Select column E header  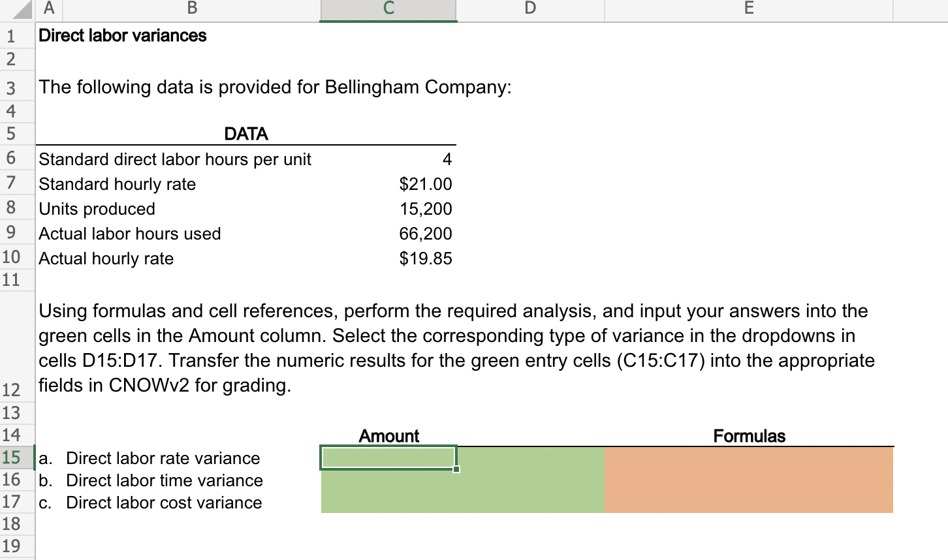tap(748, 9)
